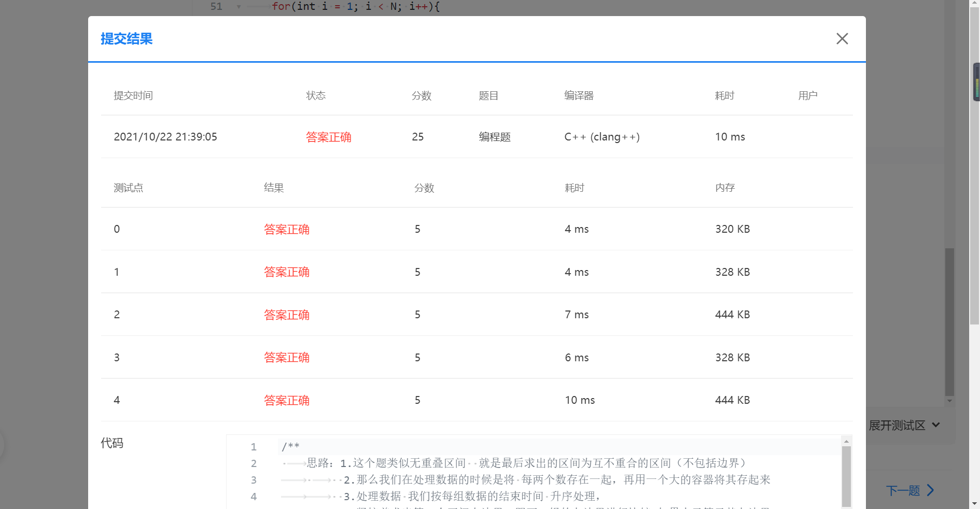Click the 提交时间 column header

point(133,95)
